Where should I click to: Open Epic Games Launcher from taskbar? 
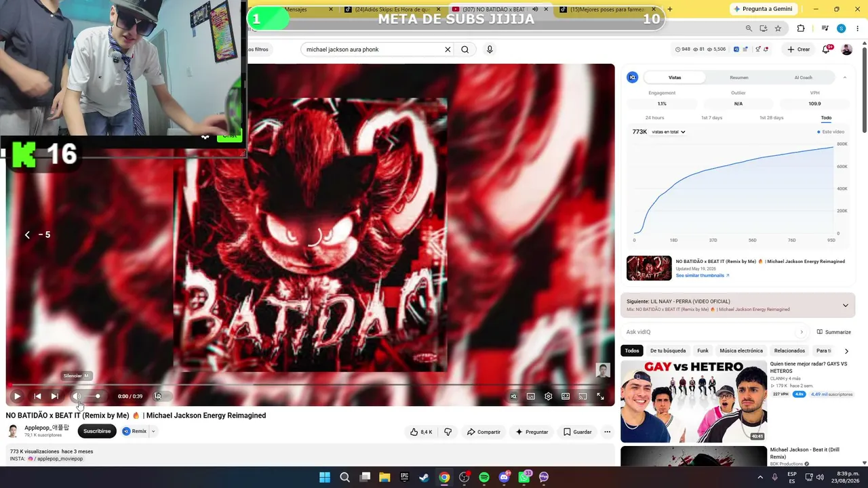[404, 477]
